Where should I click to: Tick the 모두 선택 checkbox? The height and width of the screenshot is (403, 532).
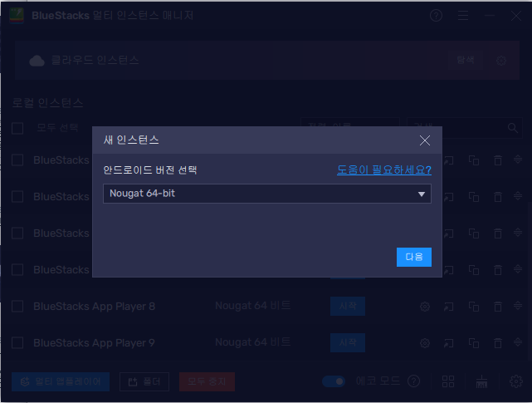tap(17, 129)
